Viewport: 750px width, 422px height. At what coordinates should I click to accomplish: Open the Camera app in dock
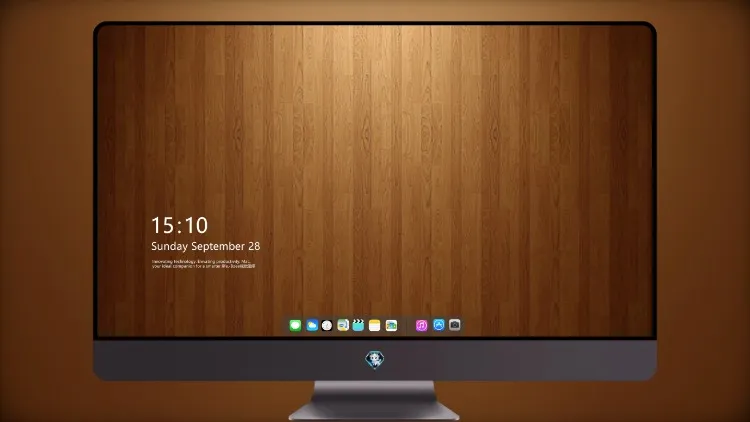point(455,325)
